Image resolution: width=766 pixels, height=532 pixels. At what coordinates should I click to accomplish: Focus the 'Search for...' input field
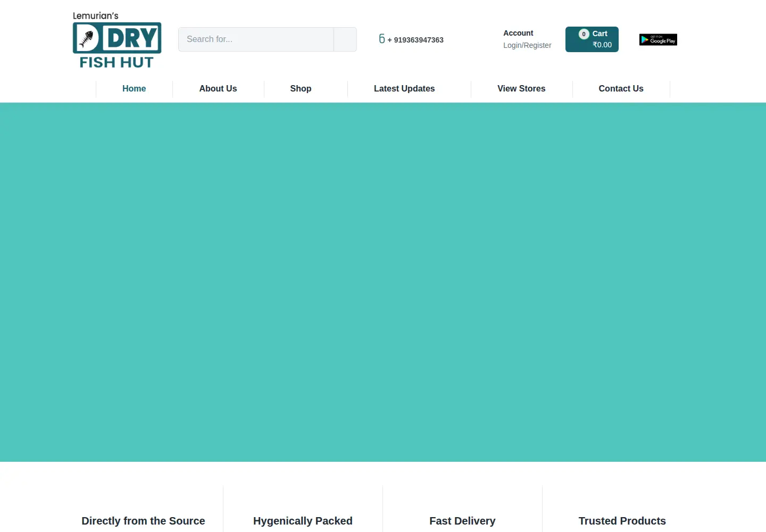point(256,39)
